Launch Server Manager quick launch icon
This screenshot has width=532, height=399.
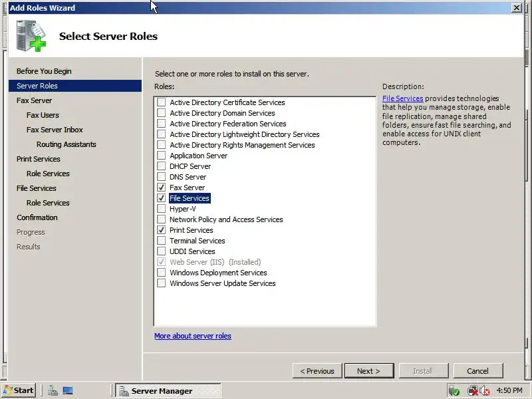coord(53,391)
